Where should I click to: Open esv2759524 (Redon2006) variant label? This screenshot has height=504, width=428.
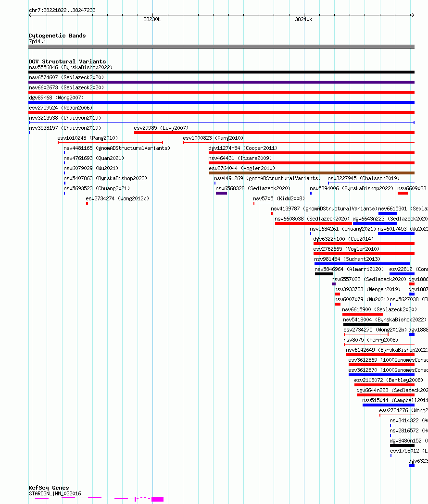click(x=61, y=108)
